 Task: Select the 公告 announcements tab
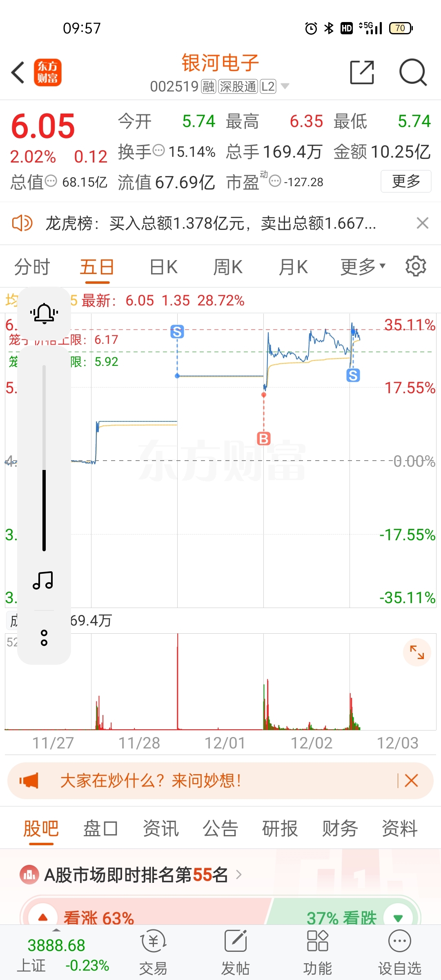pos(220,829)
